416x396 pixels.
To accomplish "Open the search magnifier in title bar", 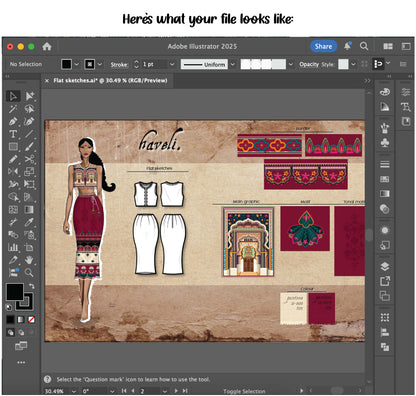I will pos(364,46).
